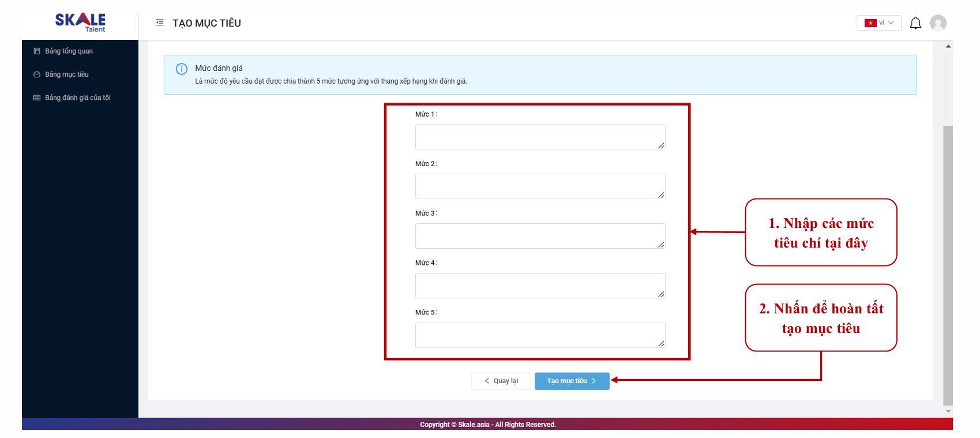Go to Bảng đánh giá của tôi

[78, 98]
